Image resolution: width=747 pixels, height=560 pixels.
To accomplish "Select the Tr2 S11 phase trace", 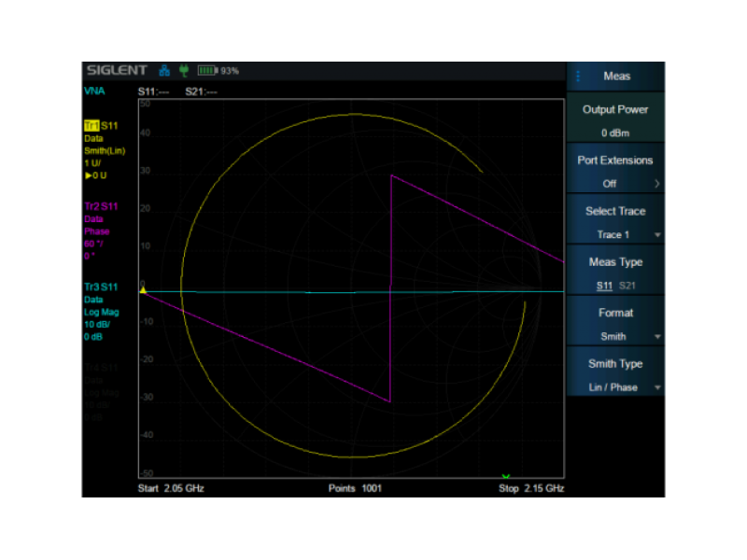I will pyautogui.click(x=101, y=206).
